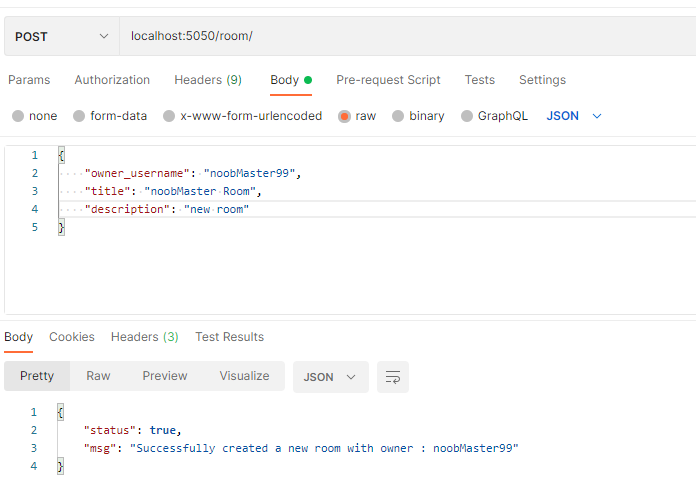The height and width of the screenshot is (499, 696).
Task: Open the request Settings tab
Action: click(x=542, y=80)
